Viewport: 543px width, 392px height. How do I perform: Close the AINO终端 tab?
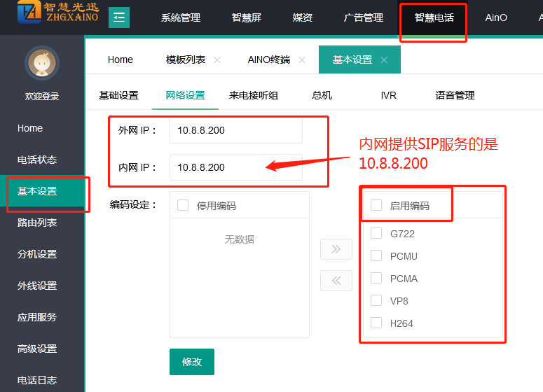tap(302, 60)
